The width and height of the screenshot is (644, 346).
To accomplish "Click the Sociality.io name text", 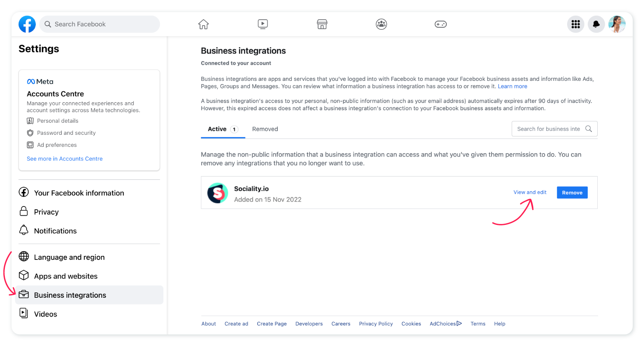I will point(251,189).
